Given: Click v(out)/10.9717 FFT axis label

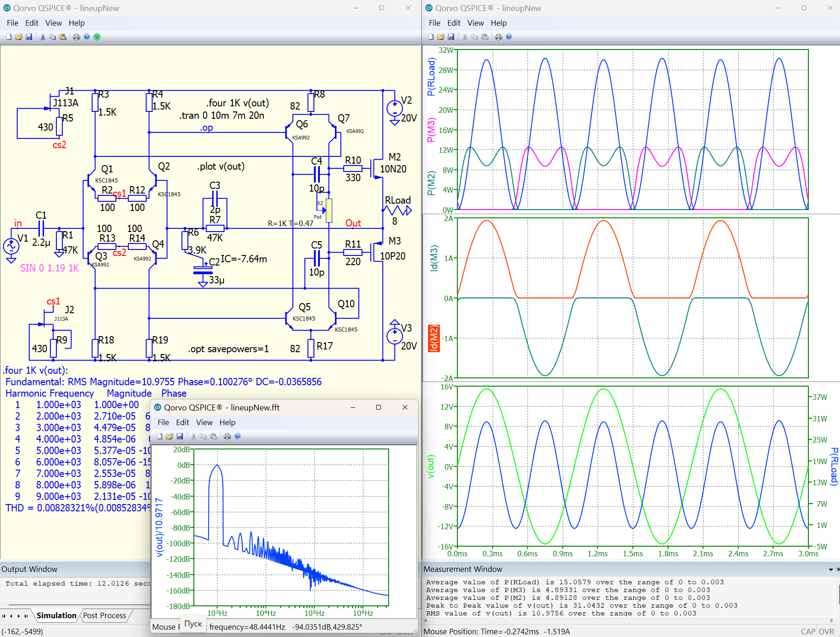Looking at the screenshot, I should coord(159,527).
